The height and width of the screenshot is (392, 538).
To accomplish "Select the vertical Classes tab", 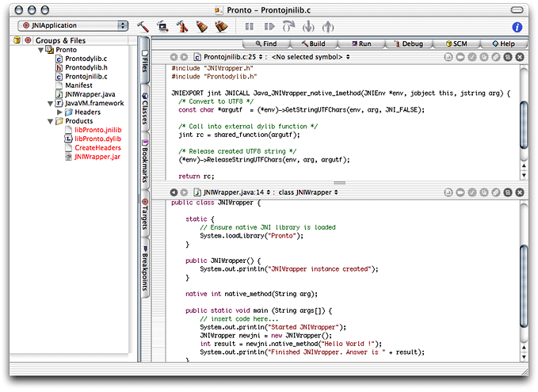I will (145, 108).
